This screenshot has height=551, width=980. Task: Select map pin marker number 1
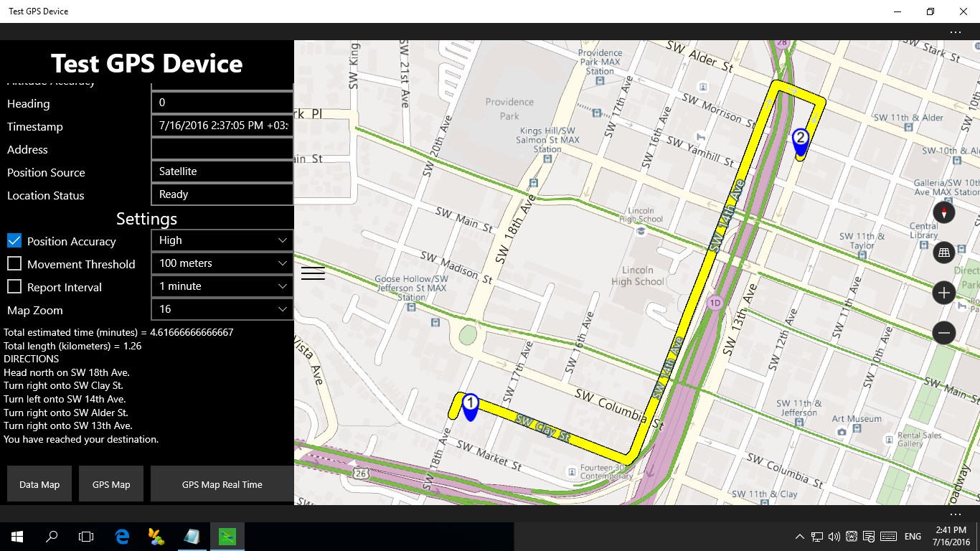coord(470,404)
